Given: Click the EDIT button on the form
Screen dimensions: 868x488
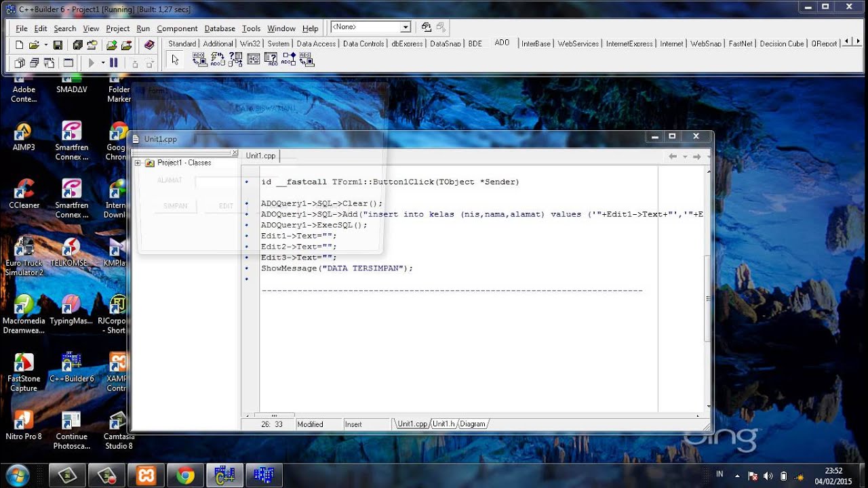Looking at the screenshot, I should coord(226,206).
